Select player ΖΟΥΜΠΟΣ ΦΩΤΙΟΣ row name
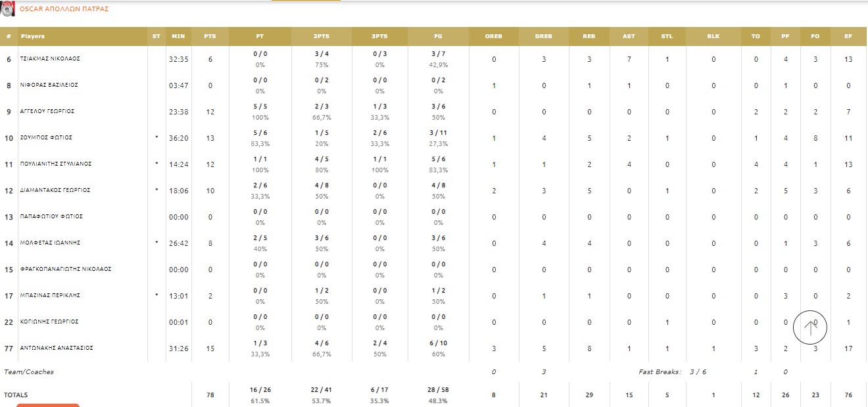The height and width of the screenshot is (407, 868). coord(46,137)
